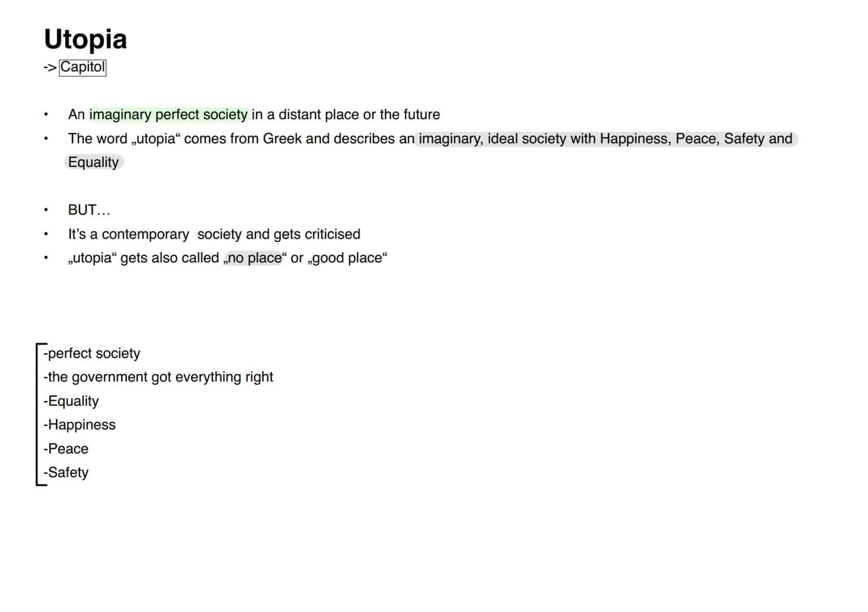Click the good place quoted phrase

(347, 258)
